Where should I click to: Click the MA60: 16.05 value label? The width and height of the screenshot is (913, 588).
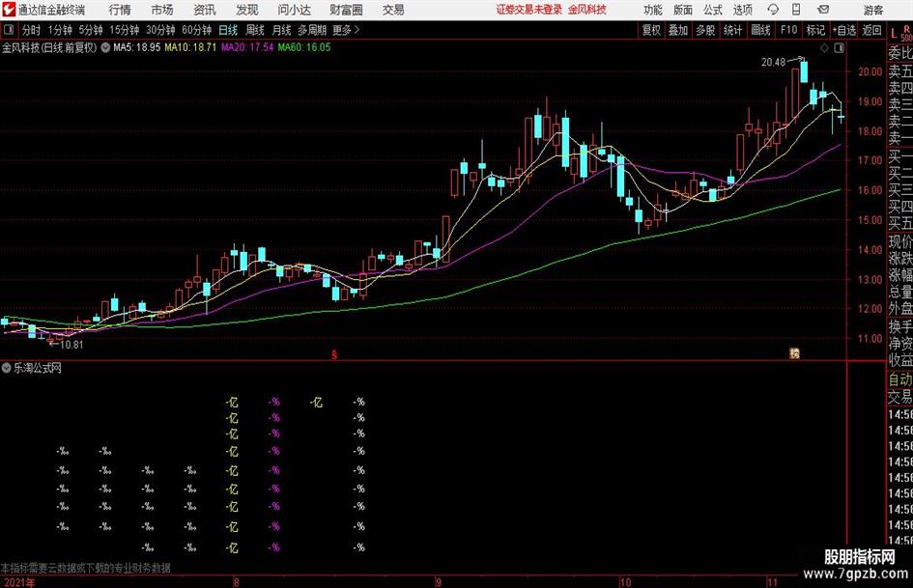[304, 47]
